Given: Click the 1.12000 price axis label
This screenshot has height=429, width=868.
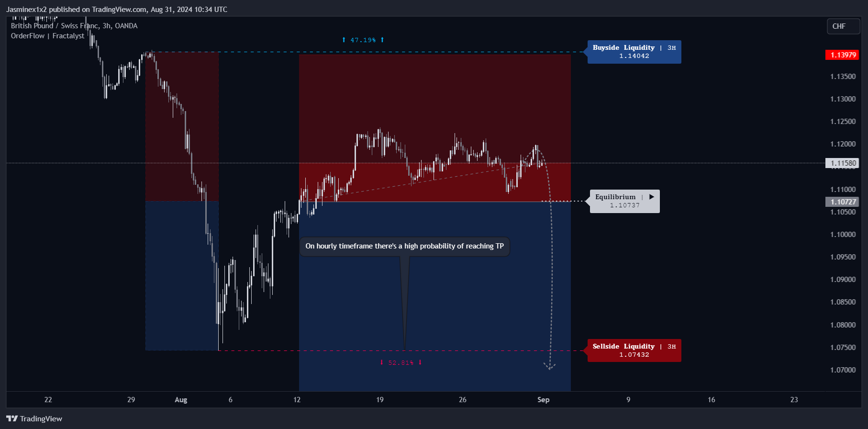Looking at the screenshot, I should click(x=843, y=144).
